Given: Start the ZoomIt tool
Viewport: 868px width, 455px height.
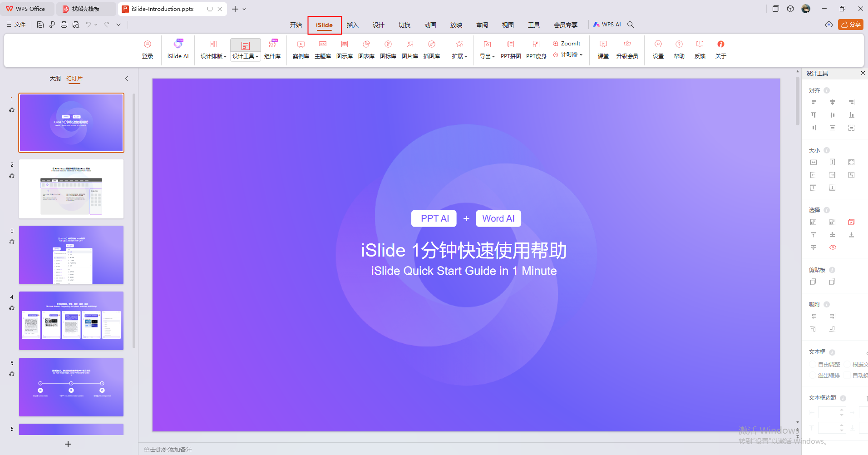Looking at the screenshot, I should tap(567, 44).
